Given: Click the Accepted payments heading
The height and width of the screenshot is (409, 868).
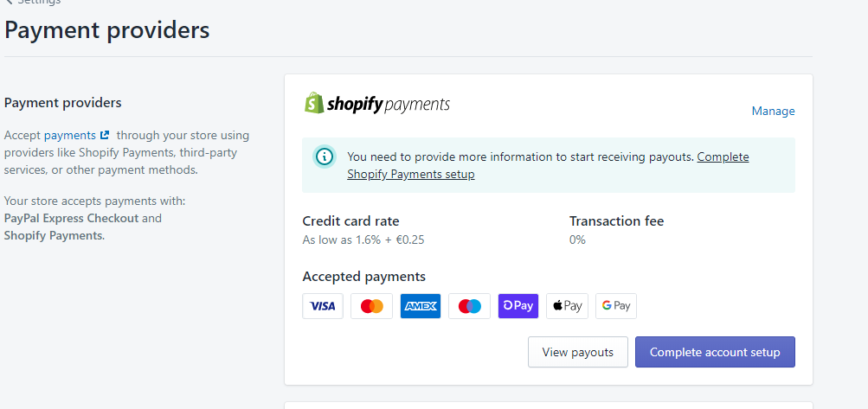Looking at the screenshot, I should [x=363, y=277].
